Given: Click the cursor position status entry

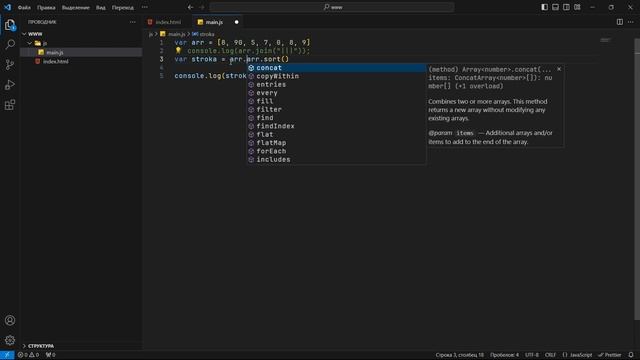Looking at the screenshot, I should (x=460, y=355).
